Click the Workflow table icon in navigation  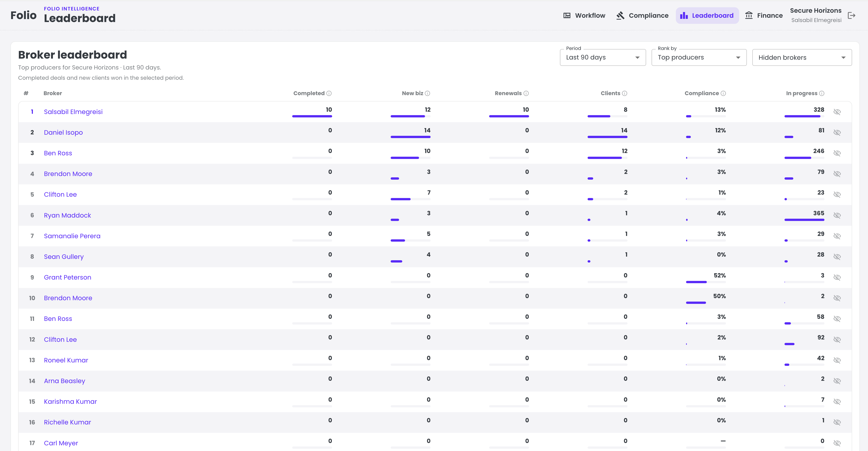(x=567, y=15)
